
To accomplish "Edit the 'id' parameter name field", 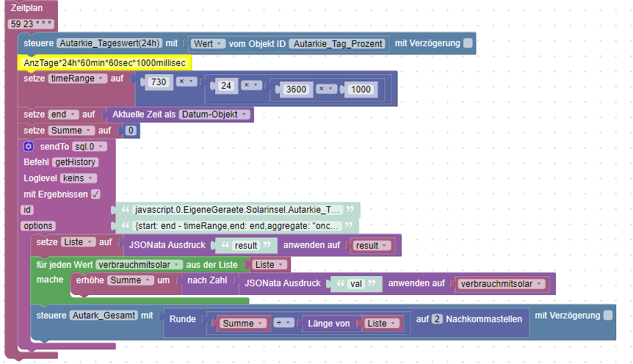I will click(x=27, y=209).
